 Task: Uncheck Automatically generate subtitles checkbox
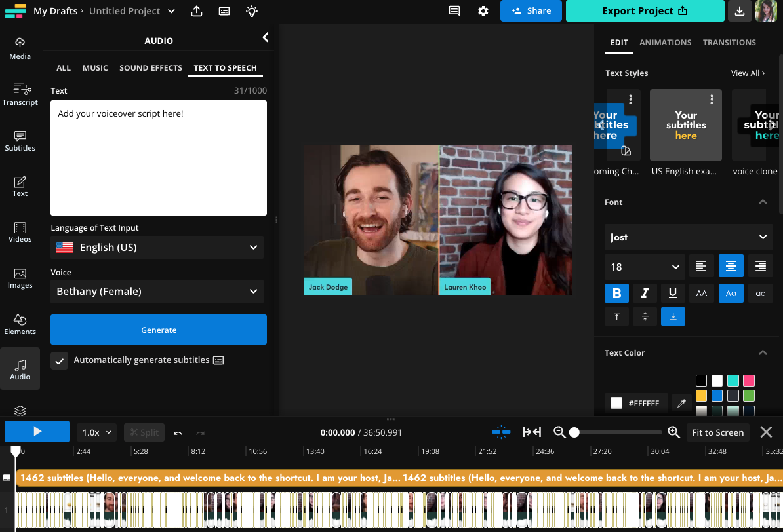[x=60, y=360]
